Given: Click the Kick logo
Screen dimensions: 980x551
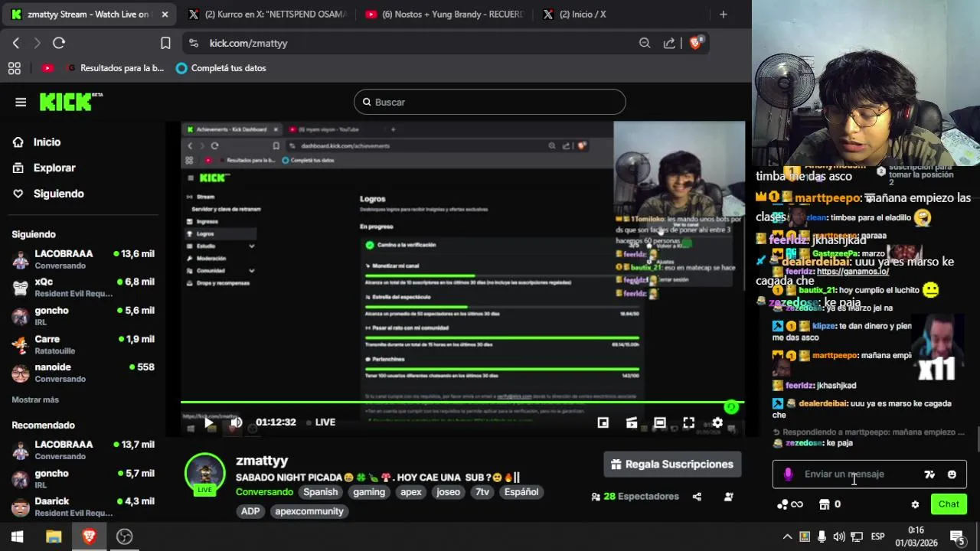Looking at the screenshot, I should click(70, 102).
